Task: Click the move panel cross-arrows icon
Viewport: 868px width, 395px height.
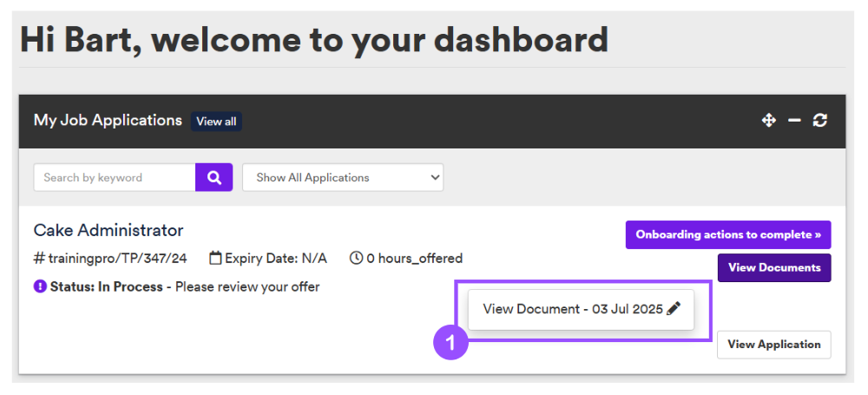Action: tap(768, 120)
